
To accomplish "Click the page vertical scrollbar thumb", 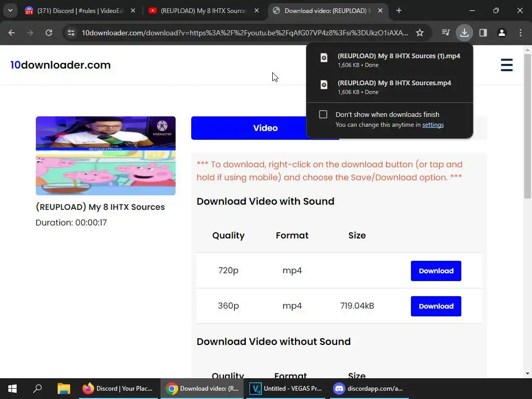I will click(x=527, y=126).
